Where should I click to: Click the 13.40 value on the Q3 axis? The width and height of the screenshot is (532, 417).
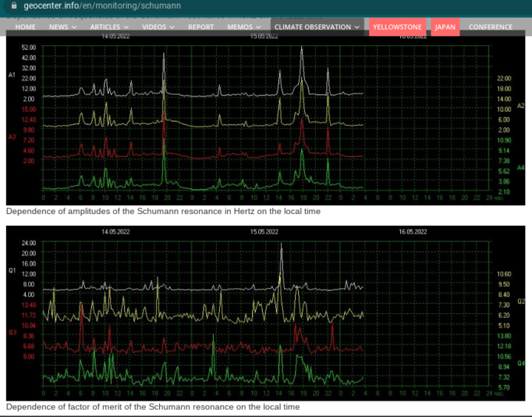pos(29,305)
